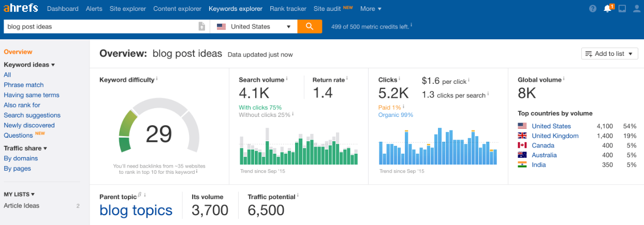This screenshot has height=225, width=644.
Task: Open Traffic share By domains
Action: pyautogui.click(x=21, y=158)
